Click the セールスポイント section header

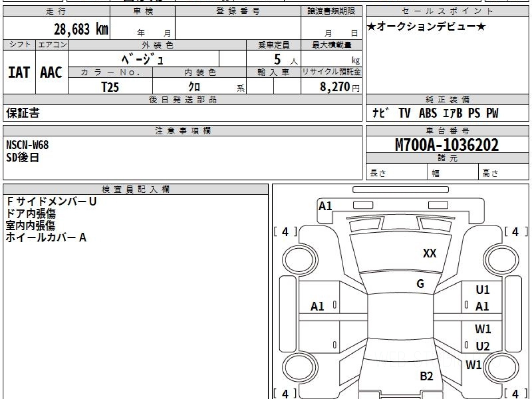coord(447,12)
